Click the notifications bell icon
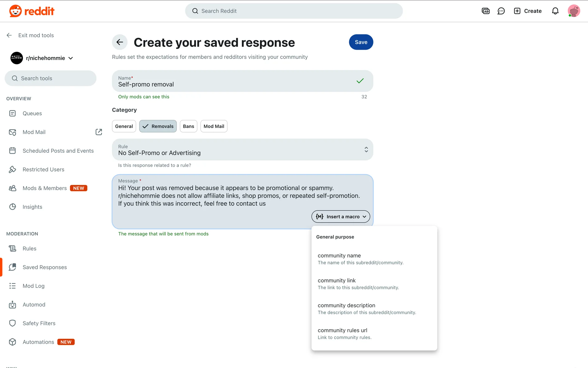 pyautogui.click(x=555, y=11)
